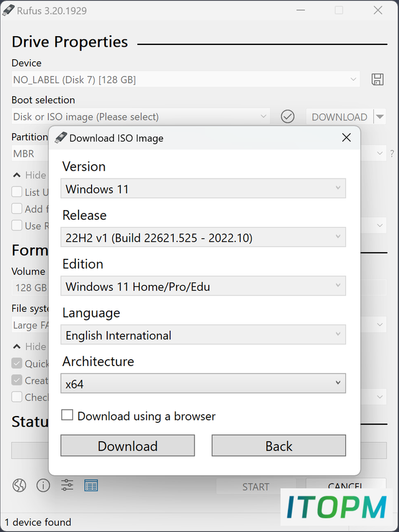Click the checkmark hash verification icon

287,117
